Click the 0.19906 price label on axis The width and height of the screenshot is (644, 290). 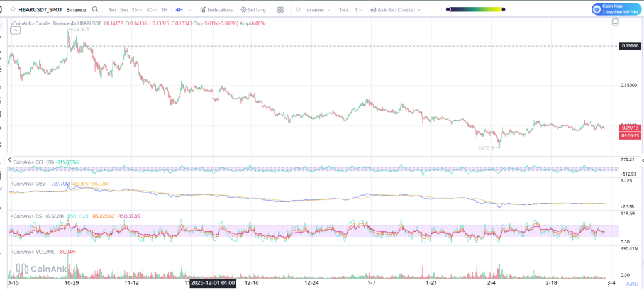630,46
